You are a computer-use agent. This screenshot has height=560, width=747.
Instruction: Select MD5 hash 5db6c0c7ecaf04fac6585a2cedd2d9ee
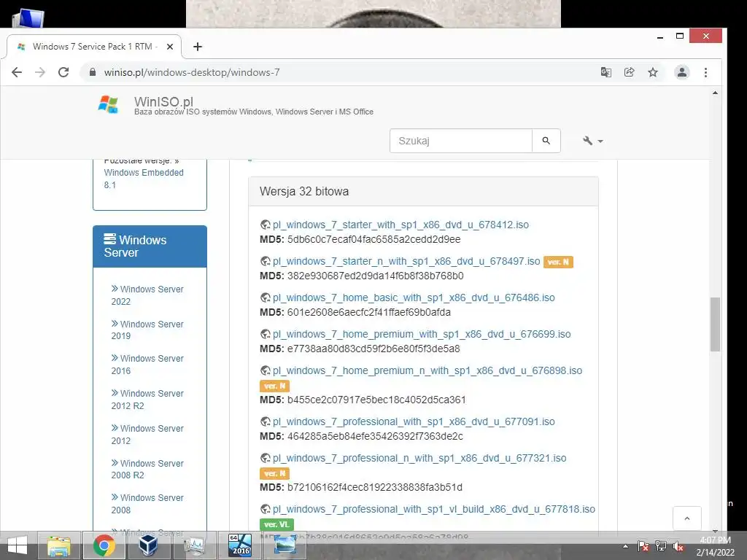point(374,239)
